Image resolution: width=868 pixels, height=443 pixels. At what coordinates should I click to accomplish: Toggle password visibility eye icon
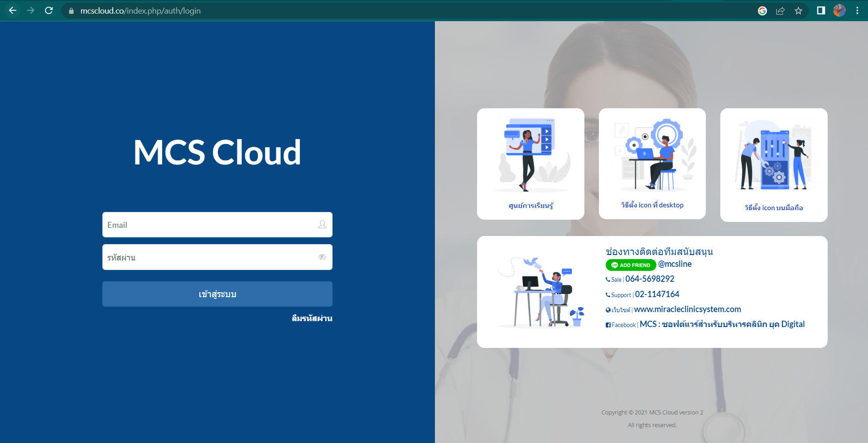[x=322, y=257]
